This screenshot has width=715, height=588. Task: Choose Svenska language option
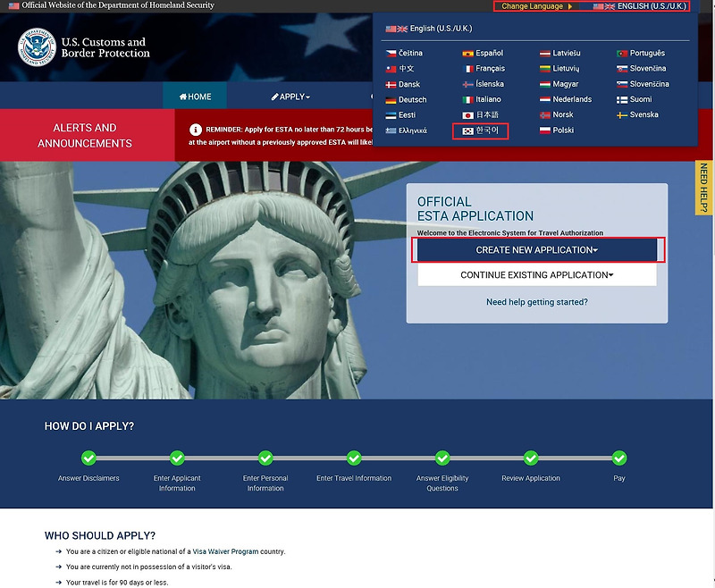[x=637, y=115]
